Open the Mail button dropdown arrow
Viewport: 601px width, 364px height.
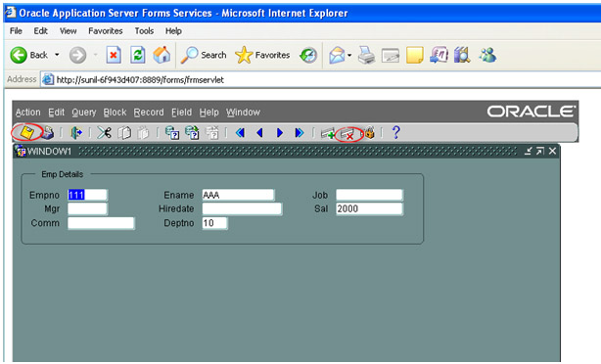349,55
